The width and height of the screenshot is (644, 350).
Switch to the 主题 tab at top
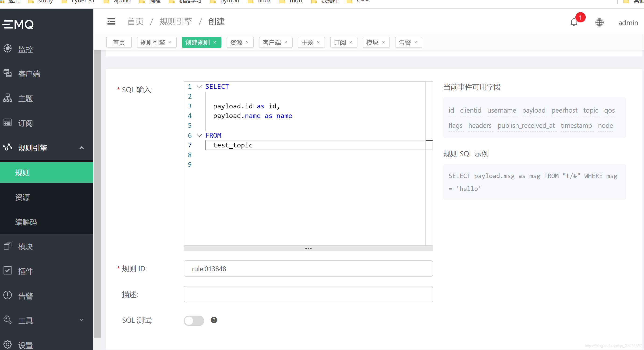pos(307,42)
